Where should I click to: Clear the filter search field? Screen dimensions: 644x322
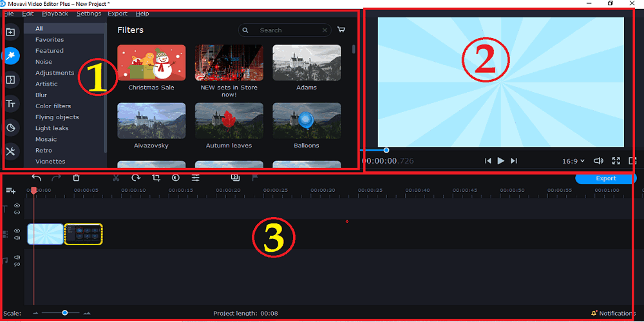pos(325,30)
